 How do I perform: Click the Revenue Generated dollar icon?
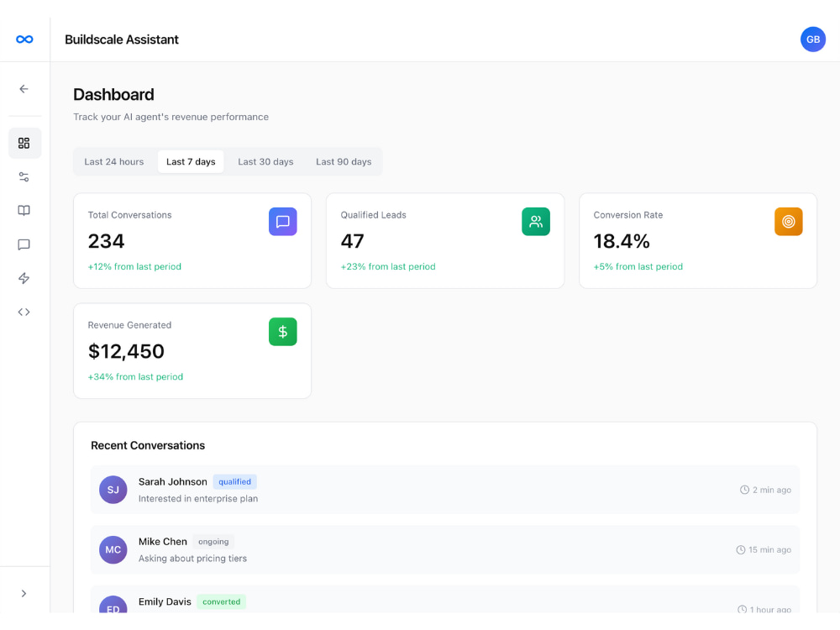coord(283,332)
